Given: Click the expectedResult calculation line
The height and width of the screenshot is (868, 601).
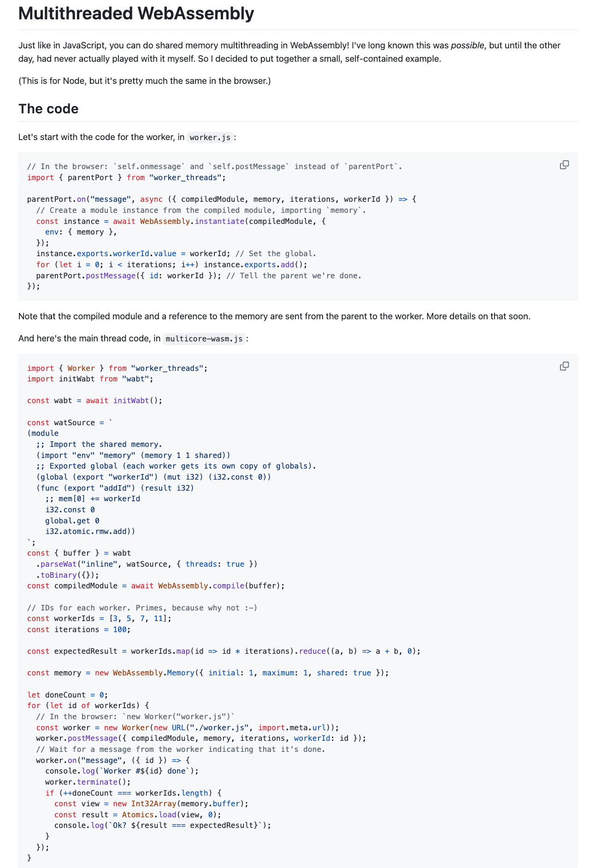Looking at the screenshot, I should click(224, 651).
